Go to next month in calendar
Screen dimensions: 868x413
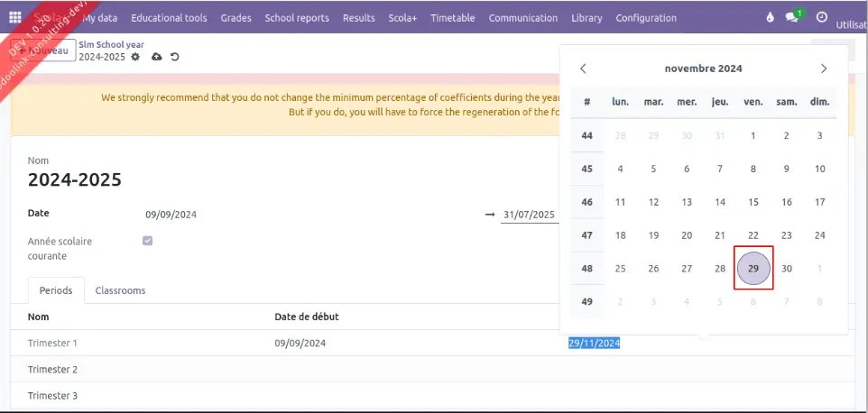point(823,69)
